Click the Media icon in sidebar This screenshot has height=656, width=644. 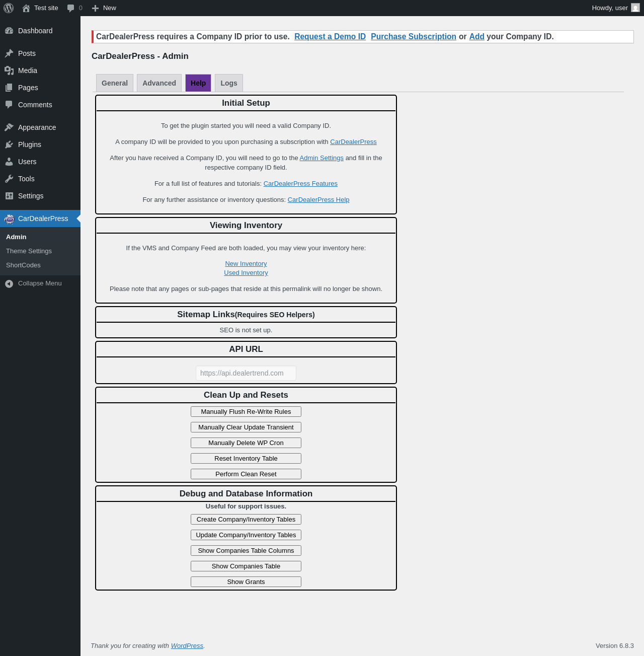pyautogui.click(x=9, y=70)
